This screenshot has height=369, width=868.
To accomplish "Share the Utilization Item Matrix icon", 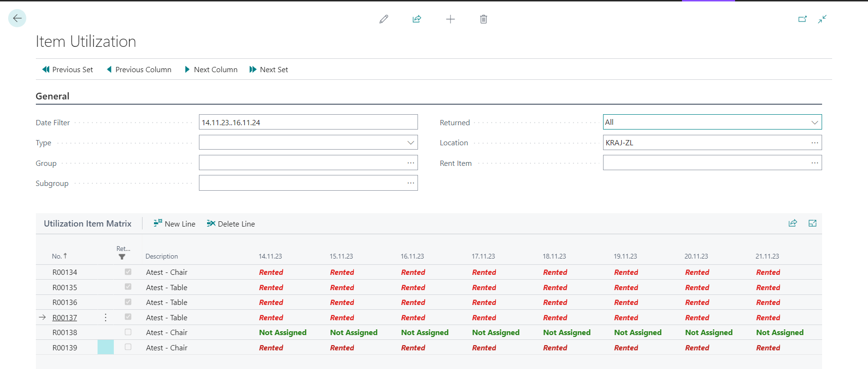I will pos(792,223).
